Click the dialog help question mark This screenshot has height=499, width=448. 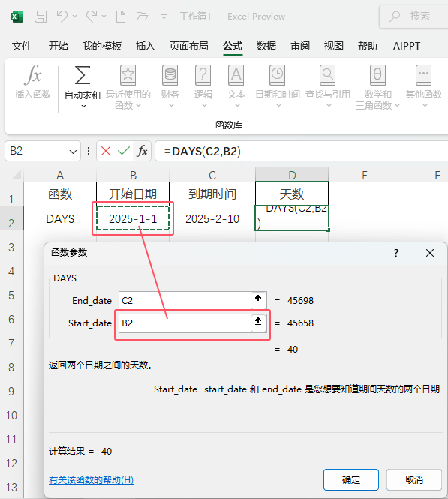[x=396, y=254]
